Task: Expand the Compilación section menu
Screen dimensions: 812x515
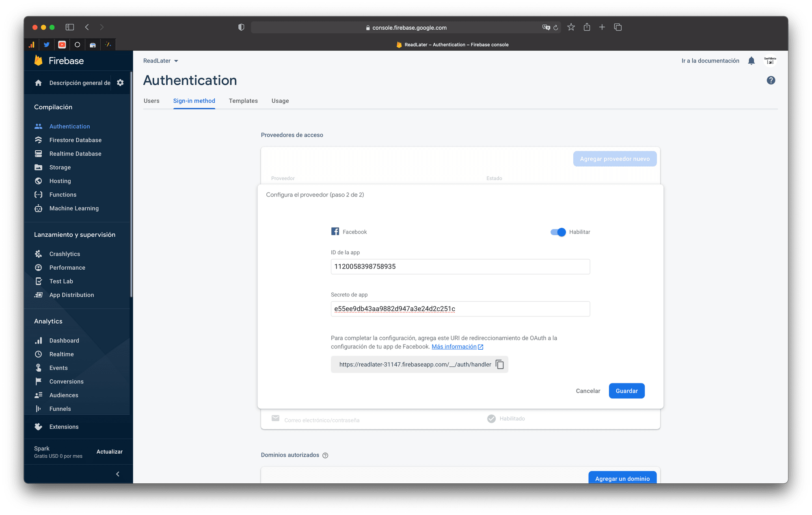Action: pyautogui.click(x=54, y=107)
